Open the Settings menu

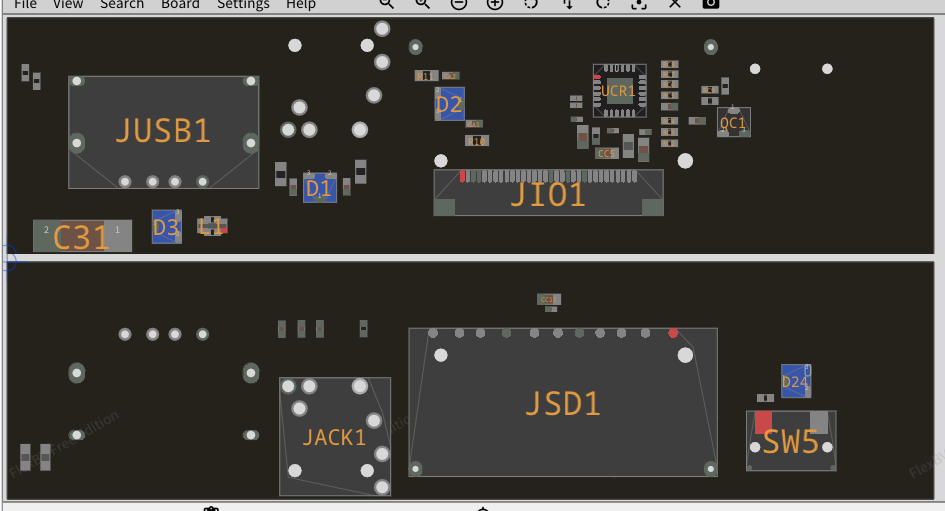(x=243, y=4)
